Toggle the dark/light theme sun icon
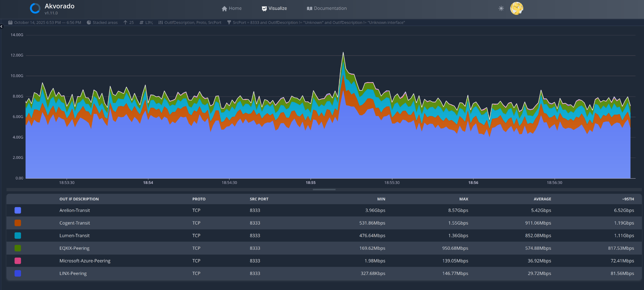 coord(501,8)
